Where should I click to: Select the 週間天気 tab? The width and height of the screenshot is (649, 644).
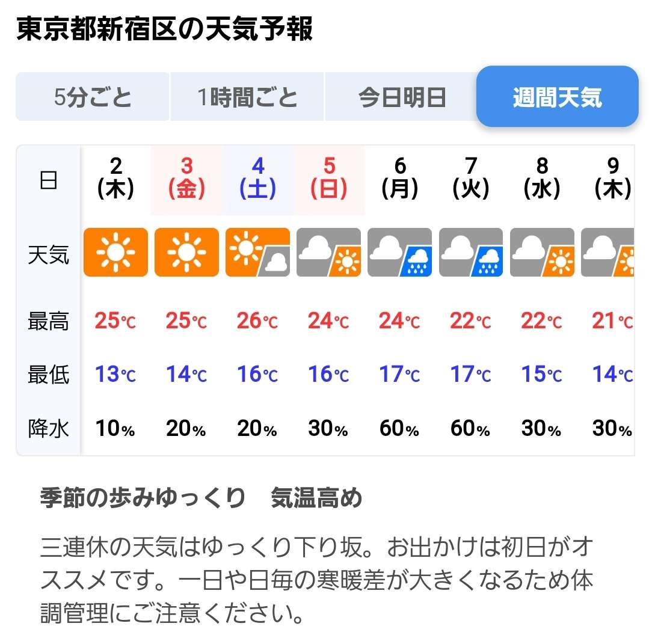(557, 97)
